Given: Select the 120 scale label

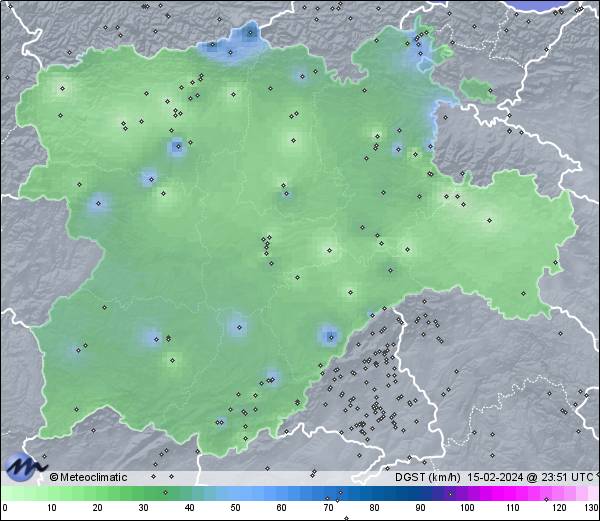Looking at the screenshot, I should tap(559, 508).
